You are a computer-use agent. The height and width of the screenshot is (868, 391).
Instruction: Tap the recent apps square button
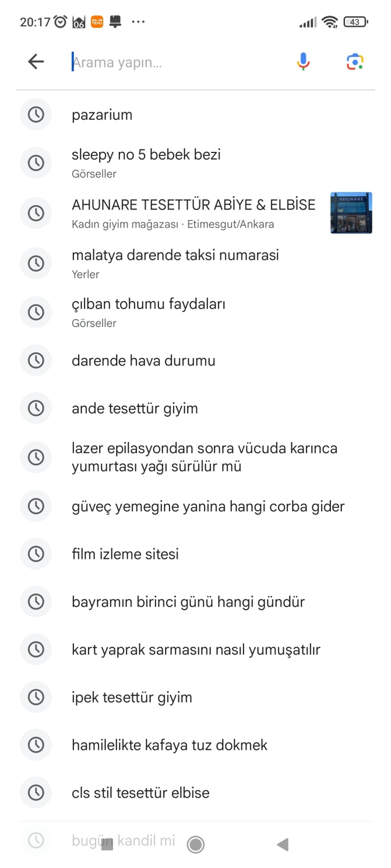[x=107, y=844]
